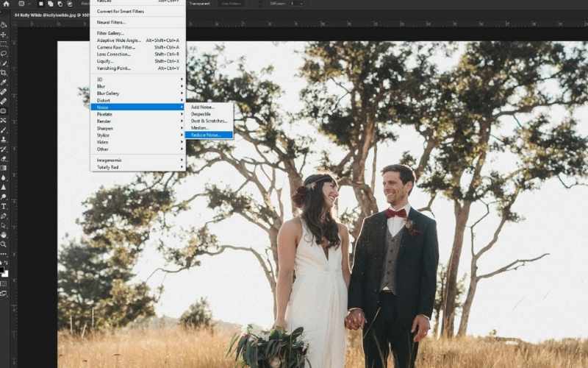Expand the Totally Rad plugin submenu

click(138, 168)
